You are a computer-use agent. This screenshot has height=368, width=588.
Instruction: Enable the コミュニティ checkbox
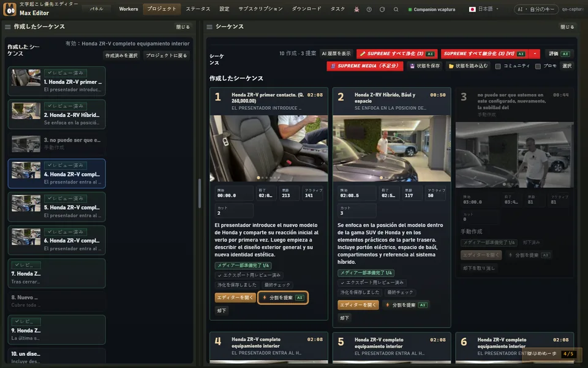(497, 66)
